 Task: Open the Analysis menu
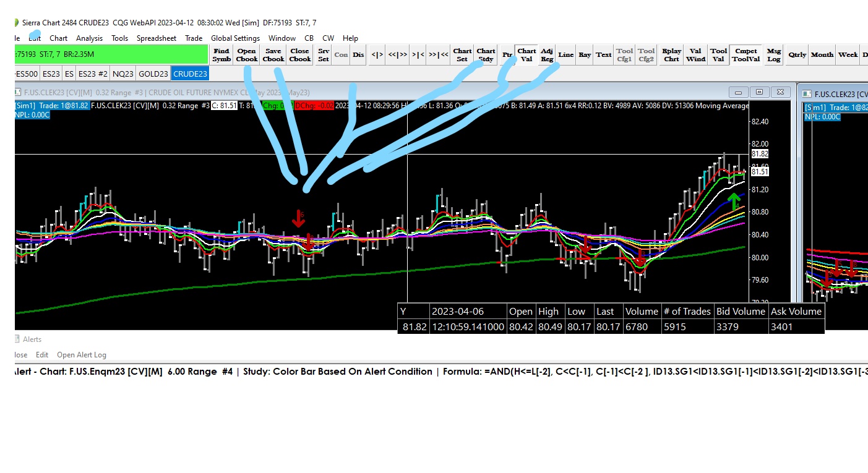click(x=90, y=38)
